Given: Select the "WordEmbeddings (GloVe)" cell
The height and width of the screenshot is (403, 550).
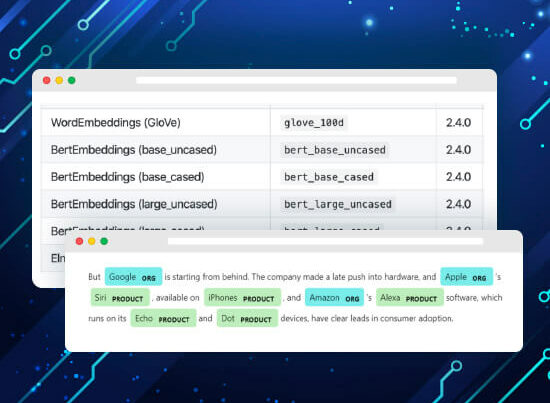Looking at the screenshot, I should point(155,122).
